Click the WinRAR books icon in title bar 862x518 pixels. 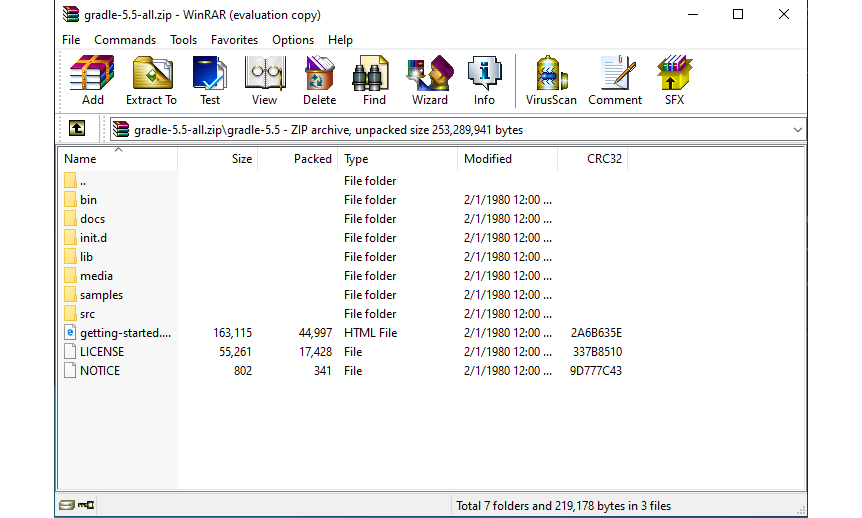coord(71,14)
